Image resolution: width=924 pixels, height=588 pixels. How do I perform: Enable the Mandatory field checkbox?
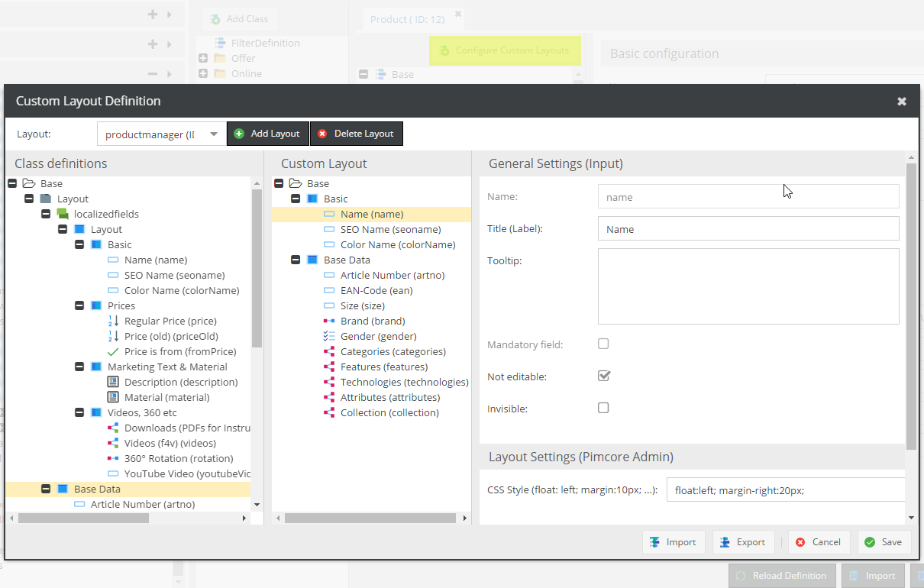click(x=603, y=344)
